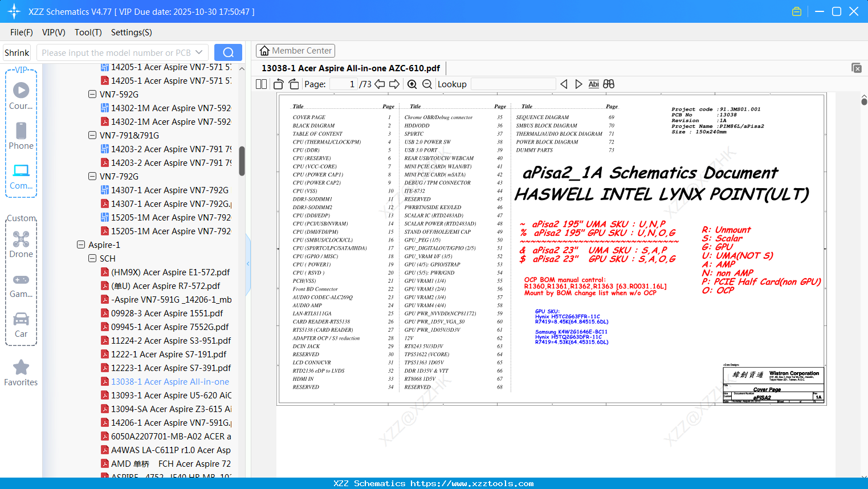Screen dimensions: 868x489
Task: Click the binoculars find icon
Action: pos(609,84)
